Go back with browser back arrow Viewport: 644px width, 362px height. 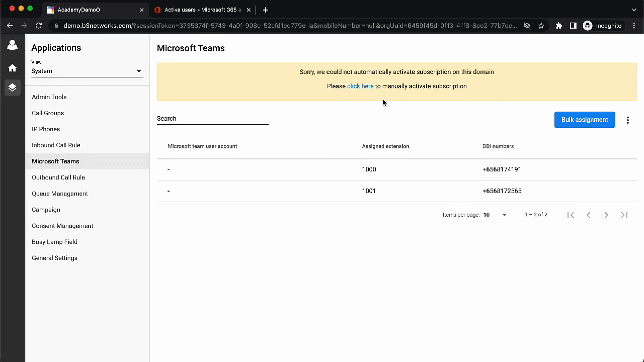click(10, 25)
